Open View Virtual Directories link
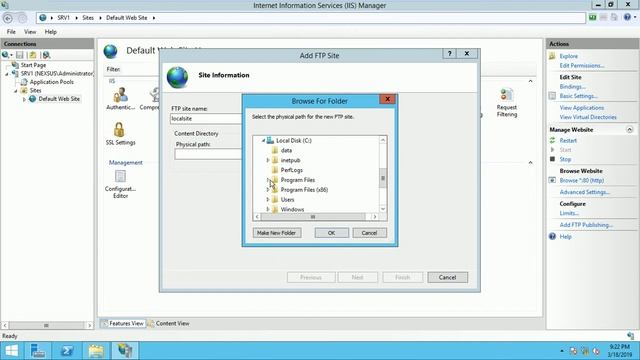 coord(588,117)
